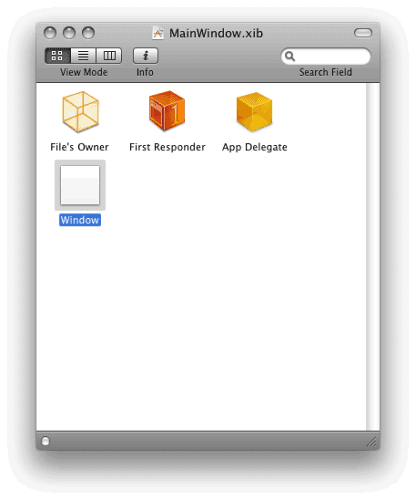416x500 pixels.
Task: Click the Window label text
Action: click(80, 220)
